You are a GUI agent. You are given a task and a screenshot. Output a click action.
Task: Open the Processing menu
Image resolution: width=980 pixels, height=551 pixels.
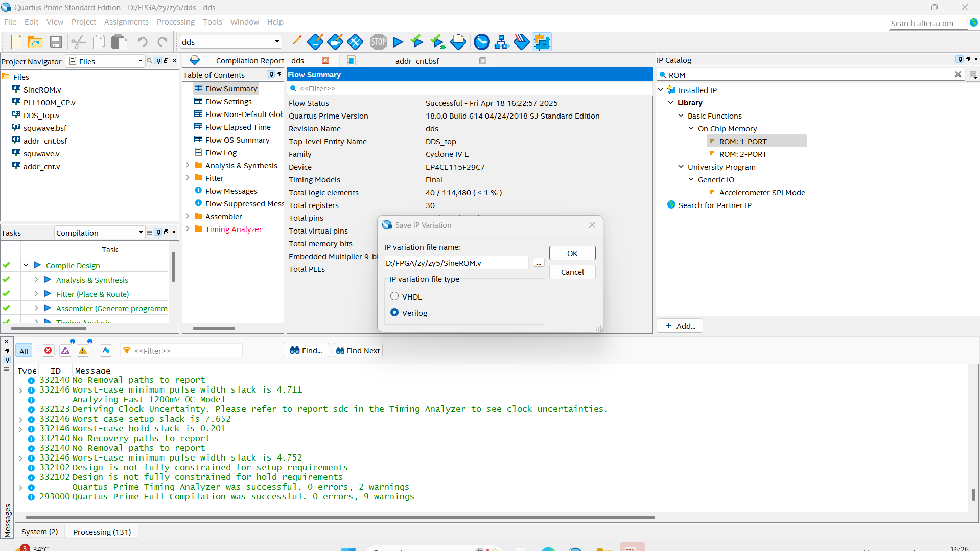(x=176, y=22)
